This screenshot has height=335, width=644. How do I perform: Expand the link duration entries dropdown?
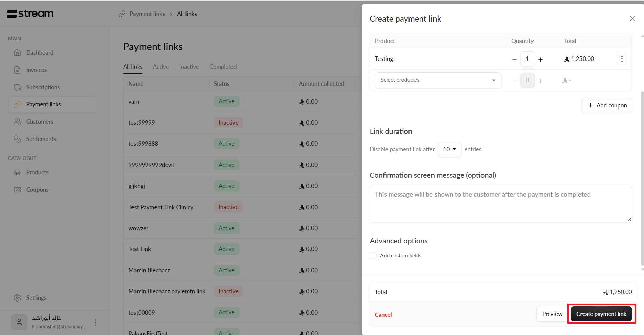[449, 149]
